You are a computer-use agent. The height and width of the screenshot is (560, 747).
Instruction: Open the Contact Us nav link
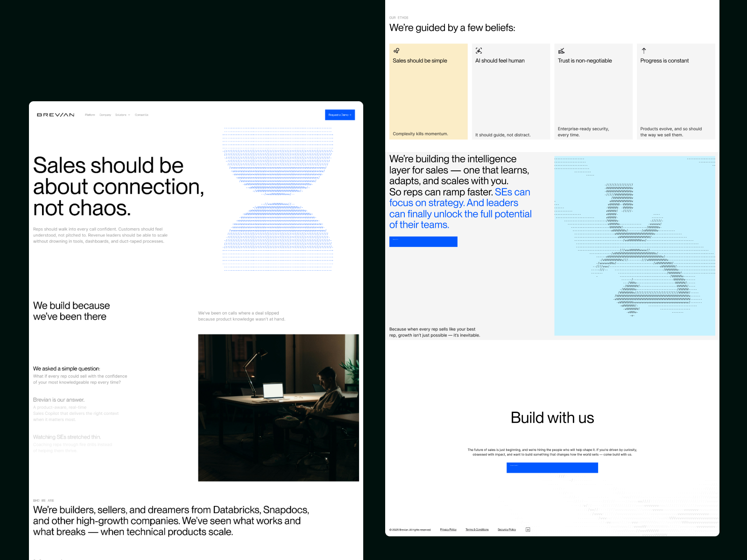(141, 115)
